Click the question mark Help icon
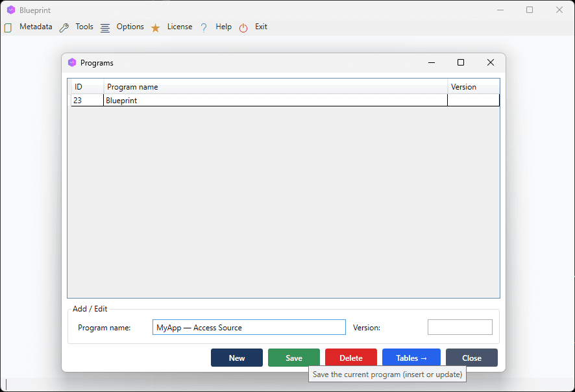 click(x=203, y=27)
